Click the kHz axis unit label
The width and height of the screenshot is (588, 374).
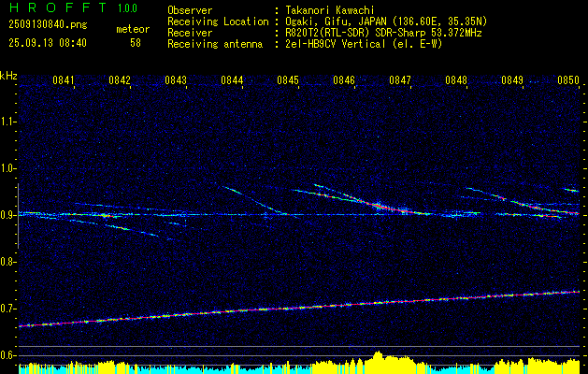8,76
